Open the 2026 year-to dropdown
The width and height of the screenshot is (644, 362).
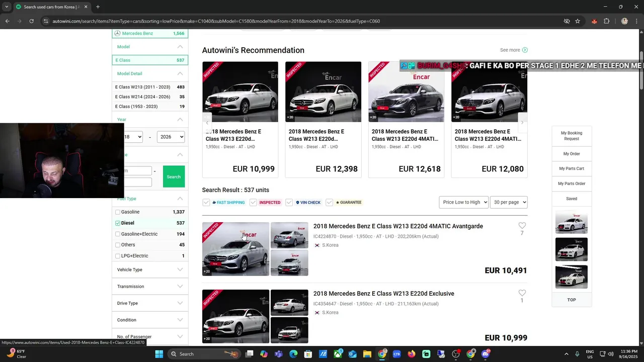point(171,137)
